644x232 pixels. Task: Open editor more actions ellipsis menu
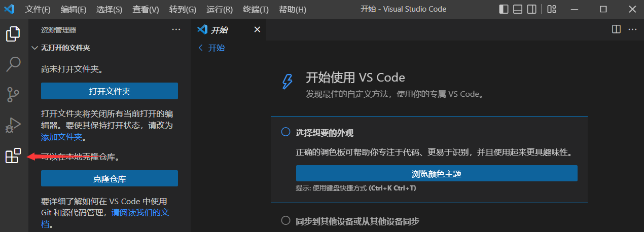632,29
